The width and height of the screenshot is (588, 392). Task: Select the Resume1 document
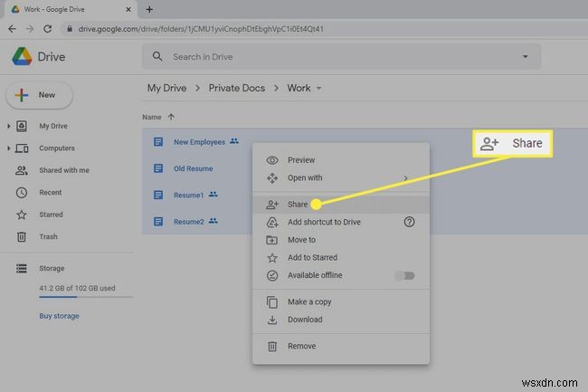tap(189, 196)
